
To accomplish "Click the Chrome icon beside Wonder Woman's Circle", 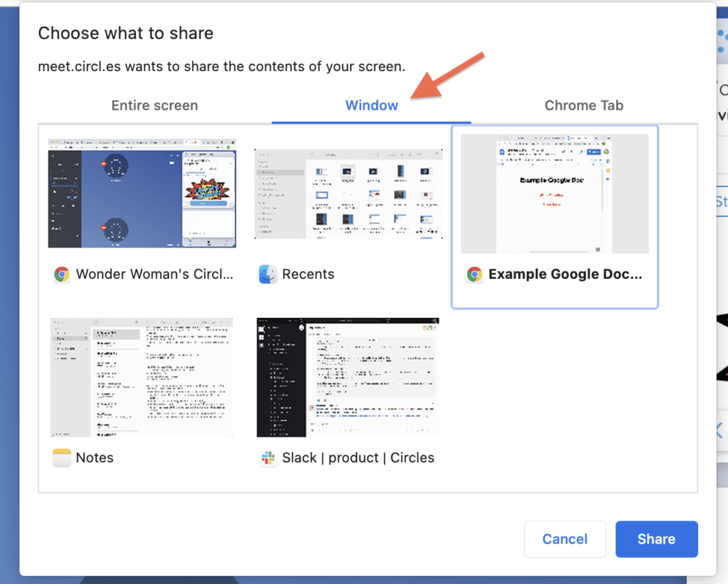I will [x=62, y=275].
